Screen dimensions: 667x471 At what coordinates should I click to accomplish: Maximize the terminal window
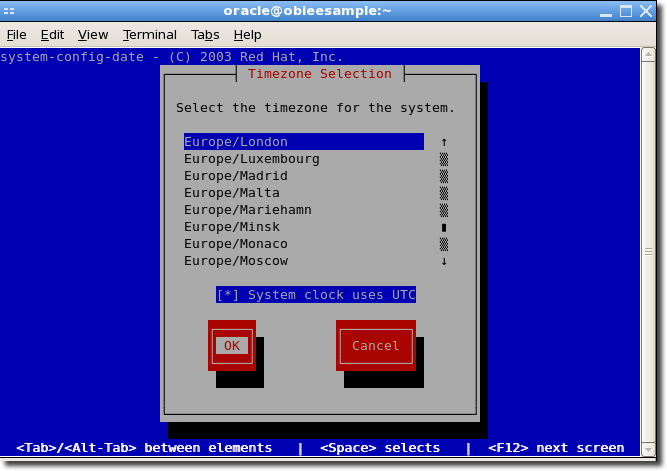625,11
